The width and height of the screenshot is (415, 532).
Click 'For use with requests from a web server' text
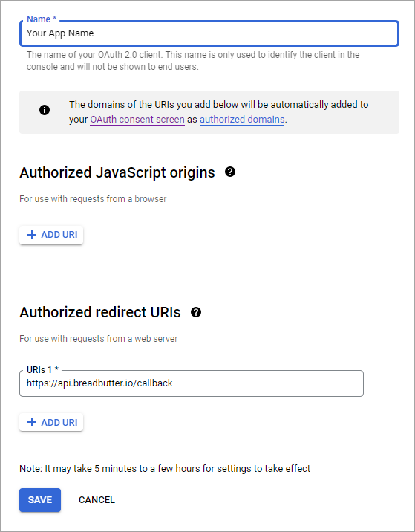click(x=98, y=339)
